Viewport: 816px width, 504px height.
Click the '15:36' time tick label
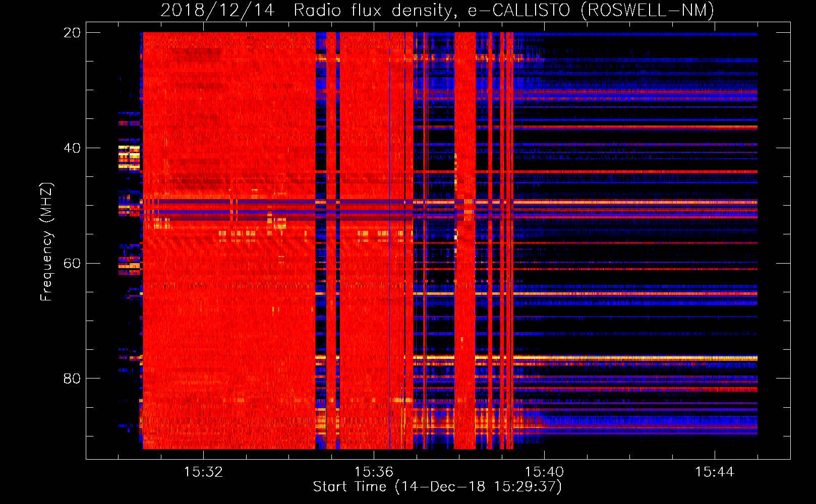(374, 472)
